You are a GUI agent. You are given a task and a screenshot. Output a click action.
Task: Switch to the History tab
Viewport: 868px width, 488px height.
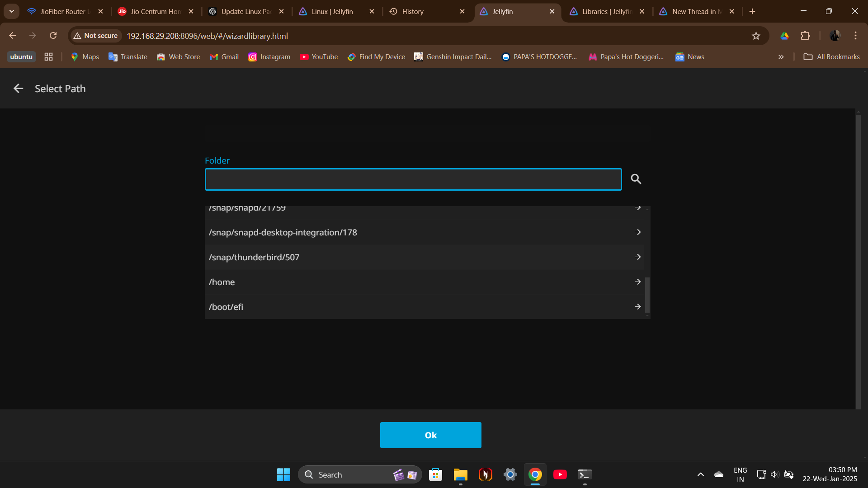coord(412,11)
